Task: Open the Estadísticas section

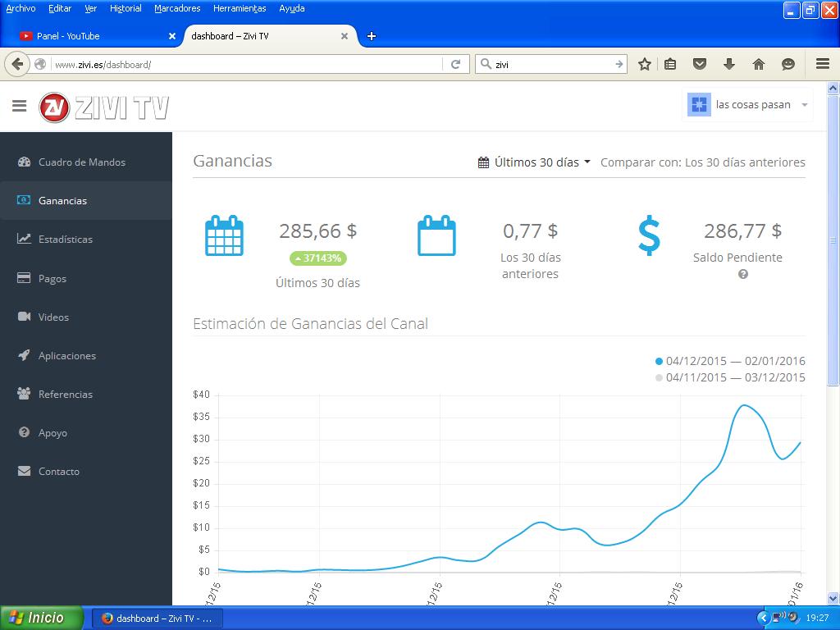Action: tap(65, 240)
